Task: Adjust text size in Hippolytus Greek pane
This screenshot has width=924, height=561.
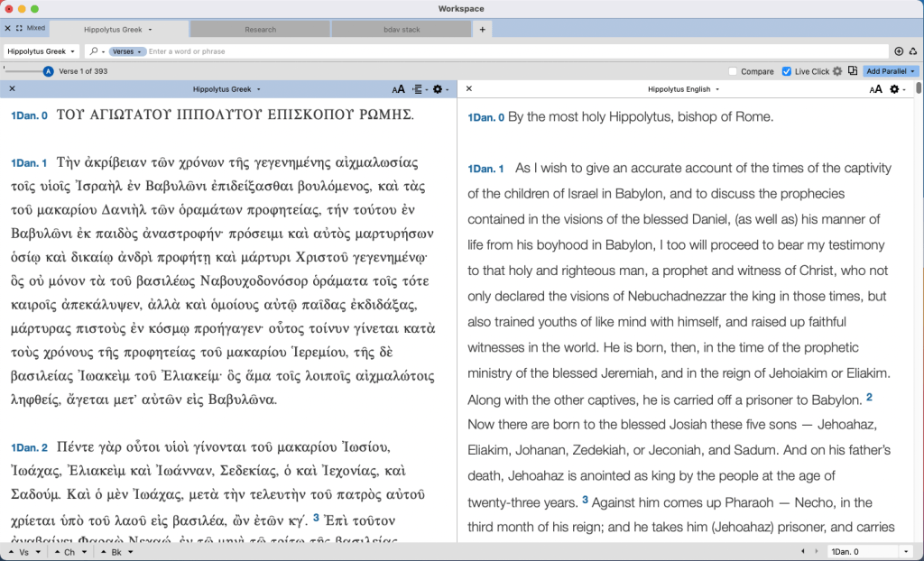Action: point(398,89)
